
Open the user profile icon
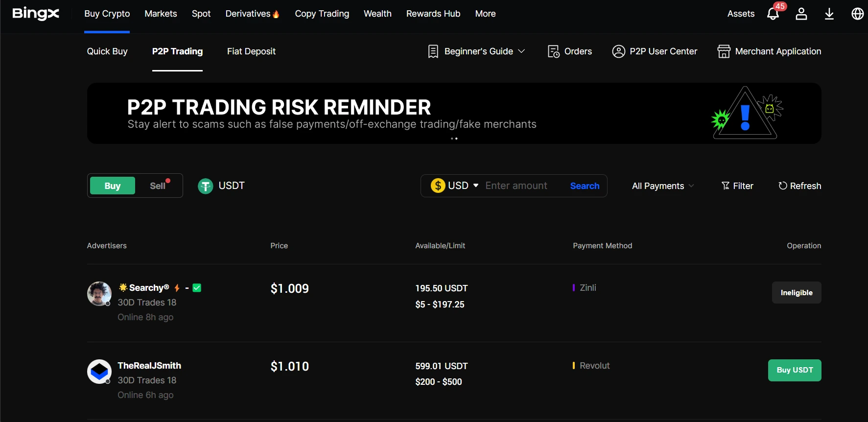click(x=801, y=14)
